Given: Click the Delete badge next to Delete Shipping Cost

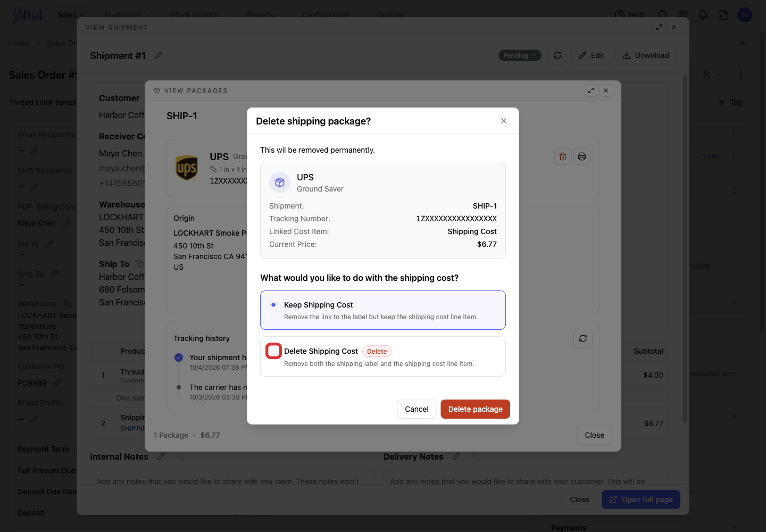Looking at the screenshot, I should tap(377, 351).
